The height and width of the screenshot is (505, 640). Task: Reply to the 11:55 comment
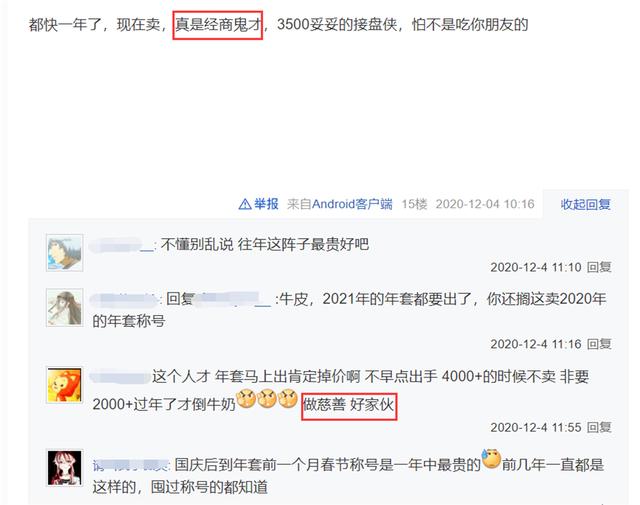(599, 427)
